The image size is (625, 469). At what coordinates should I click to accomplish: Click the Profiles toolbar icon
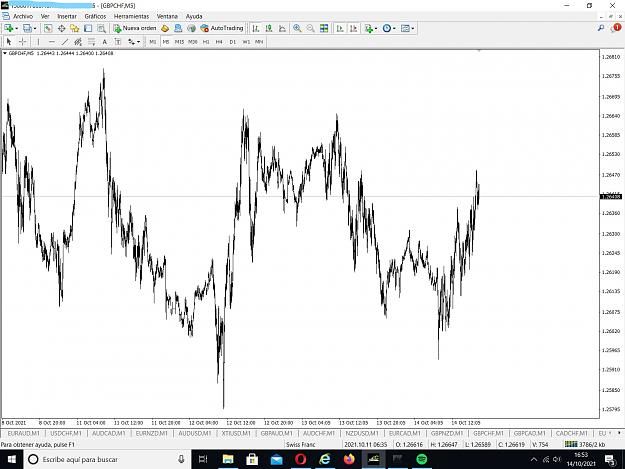[27, 28]
